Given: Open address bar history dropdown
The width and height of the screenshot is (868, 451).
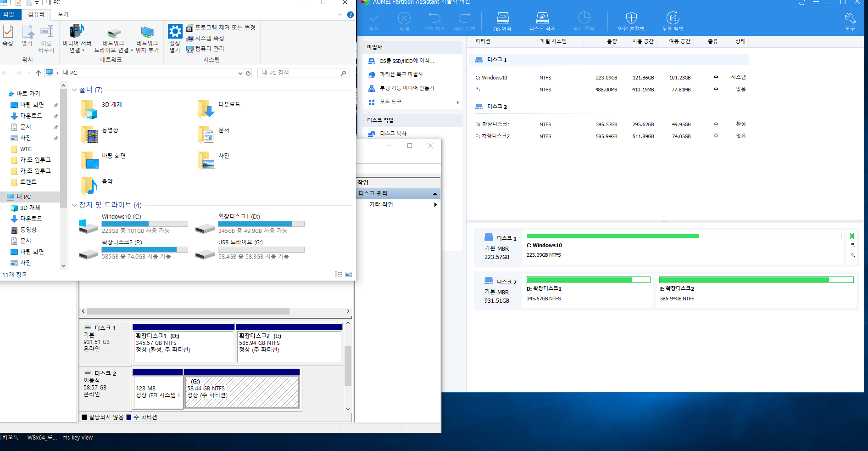Looking at the screenshot, I should click(240, 73).
